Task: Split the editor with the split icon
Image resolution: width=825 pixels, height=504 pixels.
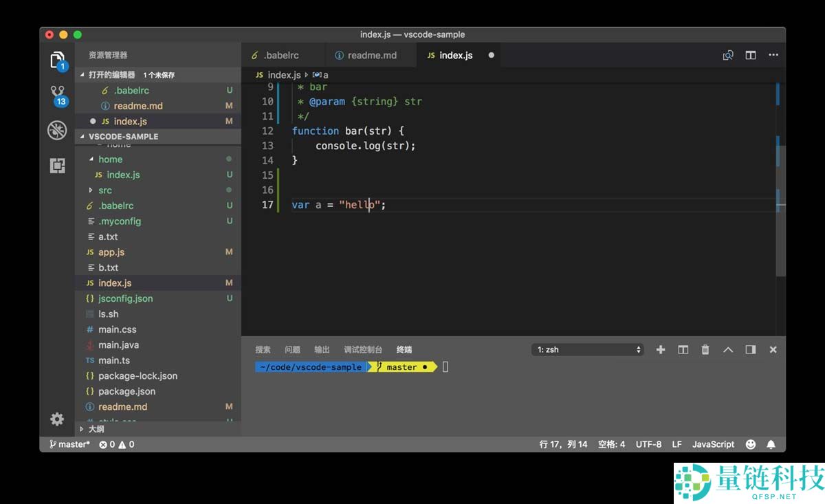Action: (751, 56)
